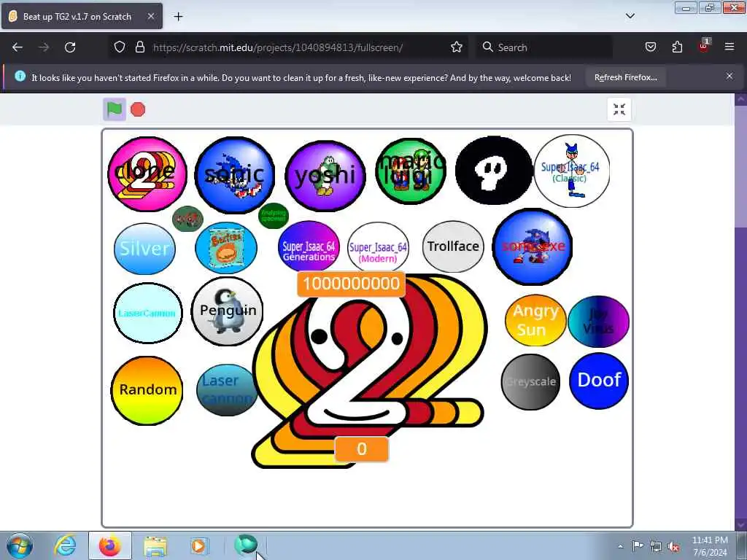Switch to the 'Beat up TG2' tab
Screen dimensions: 747x560
(82, 16)
